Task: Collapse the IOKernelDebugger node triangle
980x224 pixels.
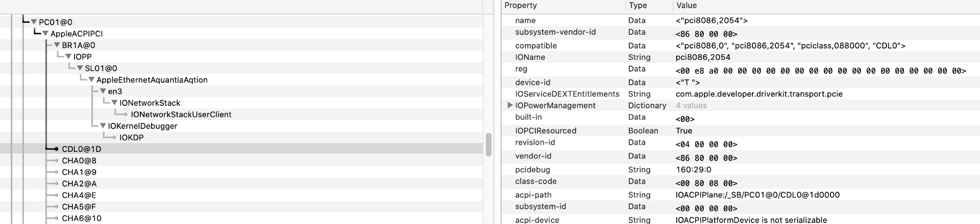Action: coord(103,126)
